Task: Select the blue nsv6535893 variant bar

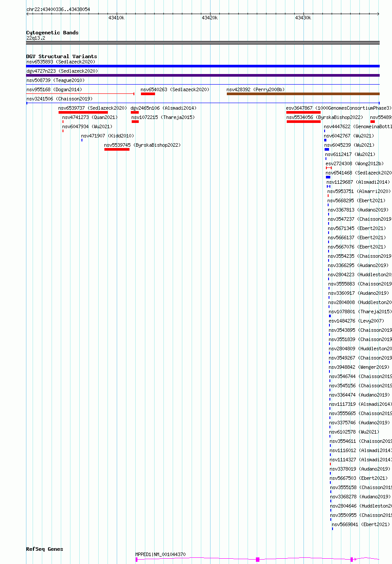Action: coord(203,66)
